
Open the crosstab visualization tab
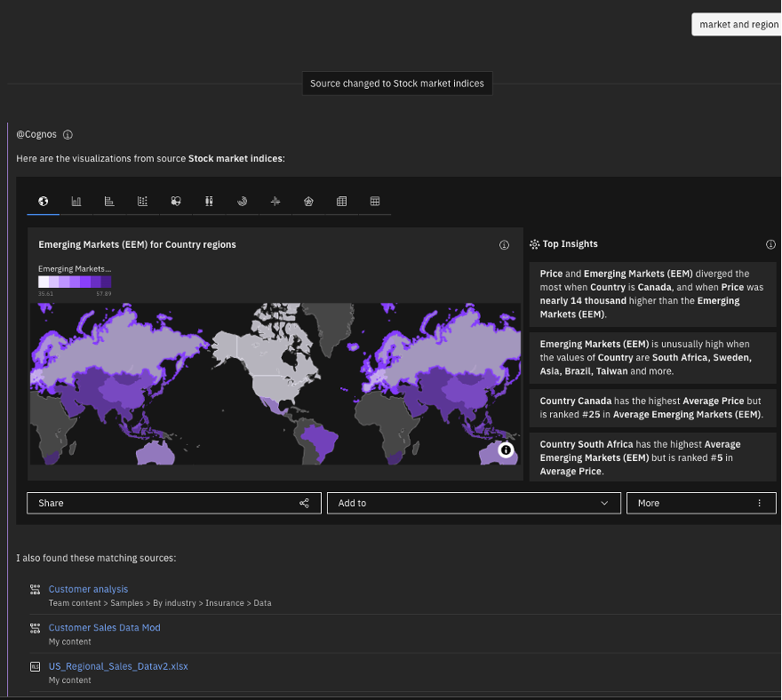341,202
